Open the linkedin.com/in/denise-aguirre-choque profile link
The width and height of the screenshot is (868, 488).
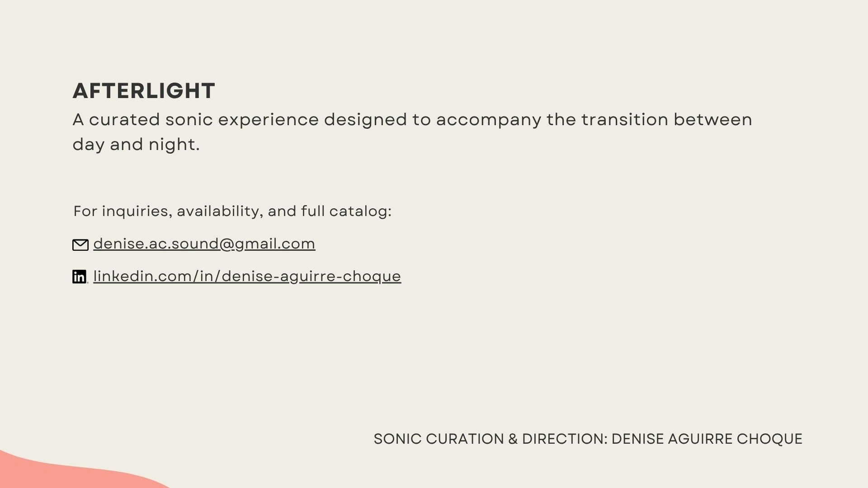point(247,276)
